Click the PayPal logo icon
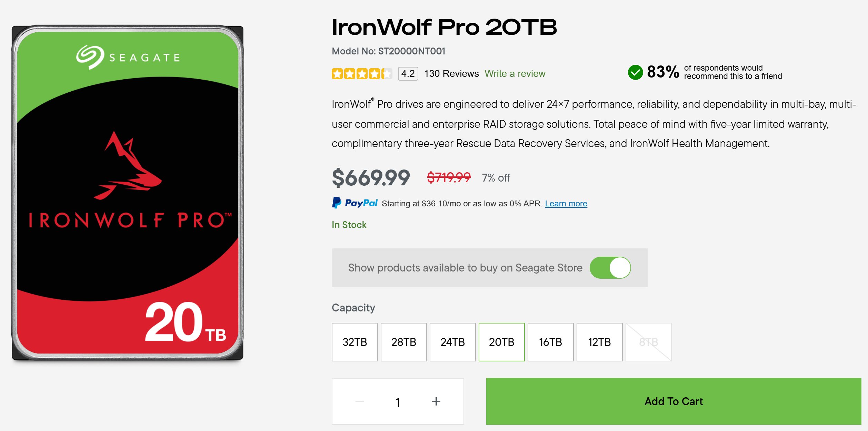868x431 pixels. [355, 203]
